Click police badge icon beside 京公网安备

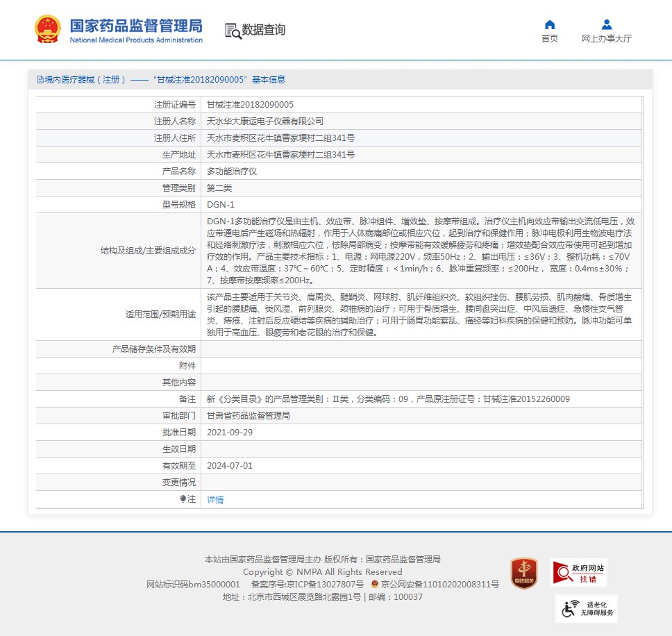pyautogui.click(x=375, y=584)
